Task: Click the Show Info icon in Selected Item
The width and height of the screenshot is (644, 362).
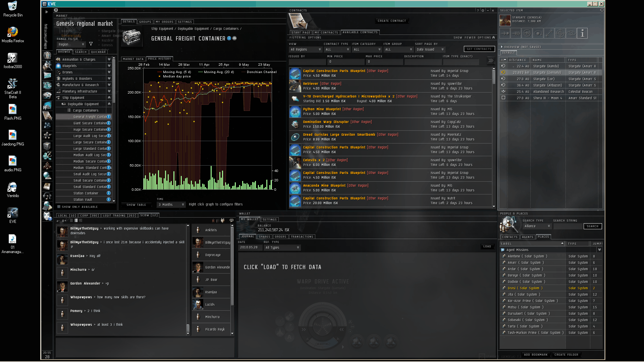Action: tap(582, 33)
